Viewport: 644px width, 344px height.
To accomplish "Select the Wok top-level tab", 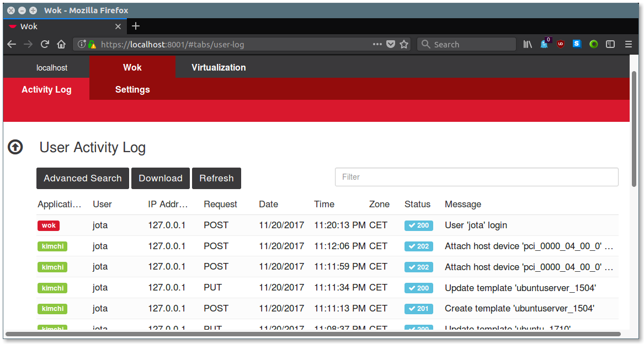I will pos(132,67).
